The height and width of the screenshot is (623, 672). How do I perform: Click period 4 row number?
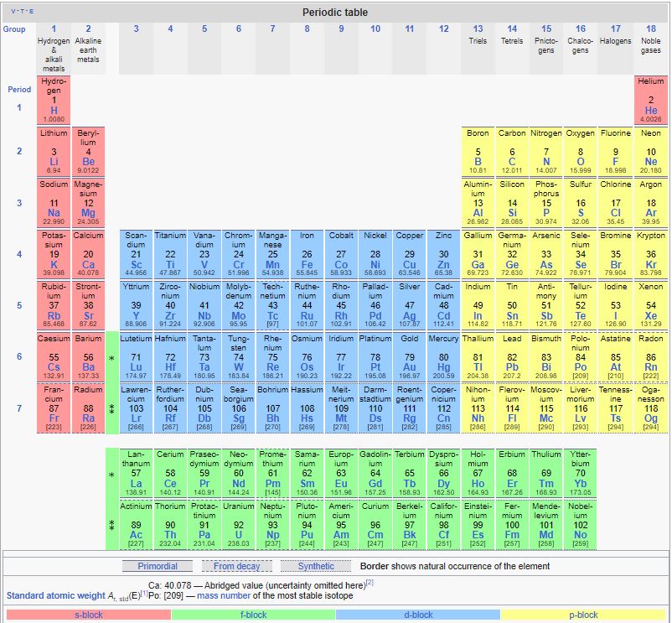(x=19, y=254)
